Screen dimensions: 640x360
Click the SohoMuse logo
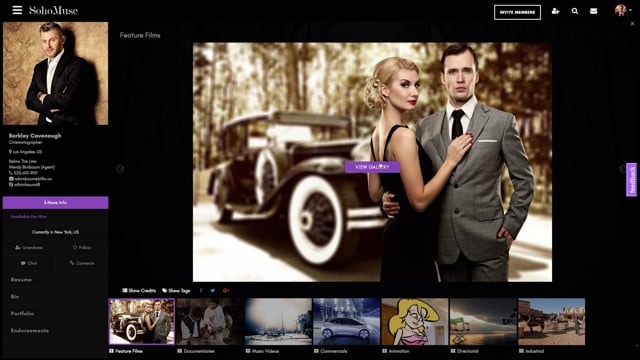click(53, 10)
